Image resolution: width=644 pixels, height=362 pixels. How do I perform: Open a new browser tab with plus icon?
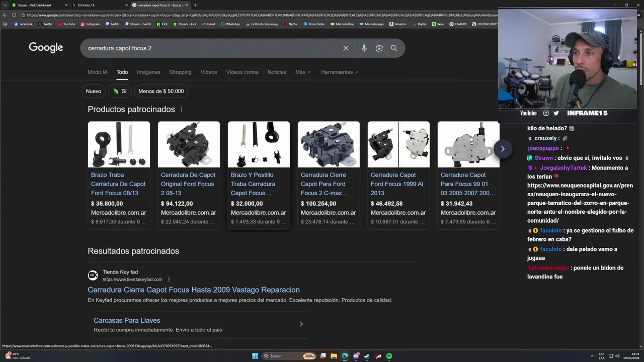click(195, 5)
